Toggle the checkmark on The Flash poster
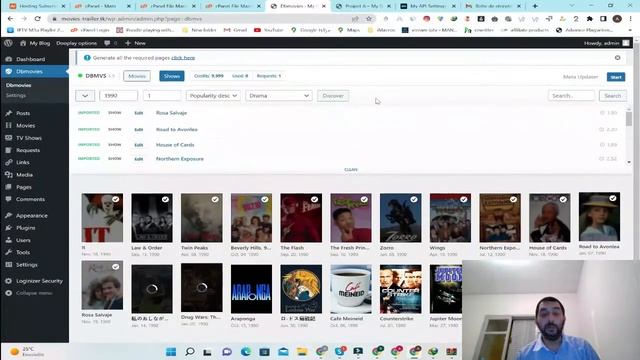The height and width of the screenshot is (360, 640). 314,199
